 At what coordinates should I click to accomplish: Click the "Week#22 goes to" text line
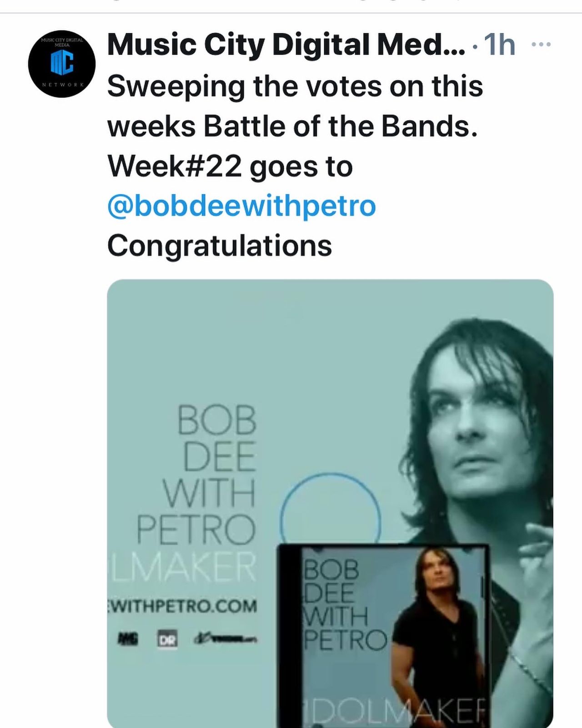230,167
